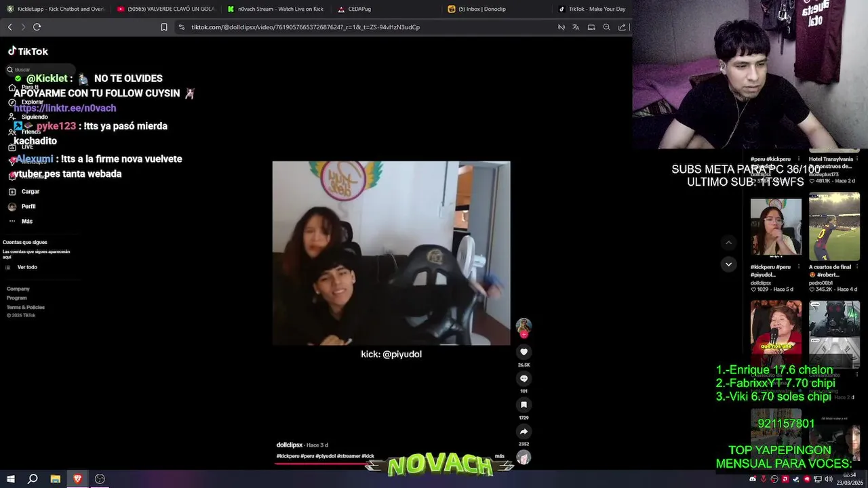Click the share page icon in toolbar
868x488 pixels.
622,27
